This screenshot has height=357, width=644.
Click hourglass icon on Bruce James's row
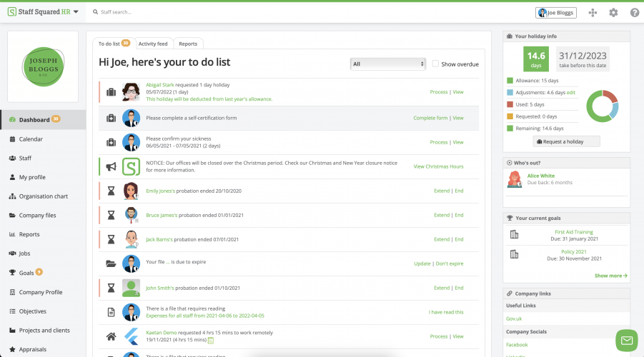coord(111,215)
